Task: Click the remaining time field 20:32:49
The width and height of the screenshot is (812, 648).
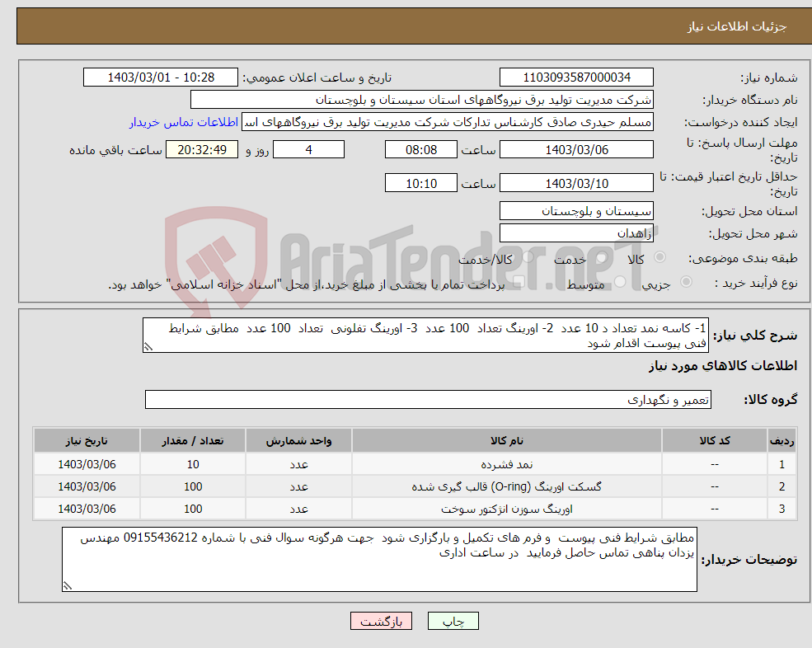Action: [202, 150]
